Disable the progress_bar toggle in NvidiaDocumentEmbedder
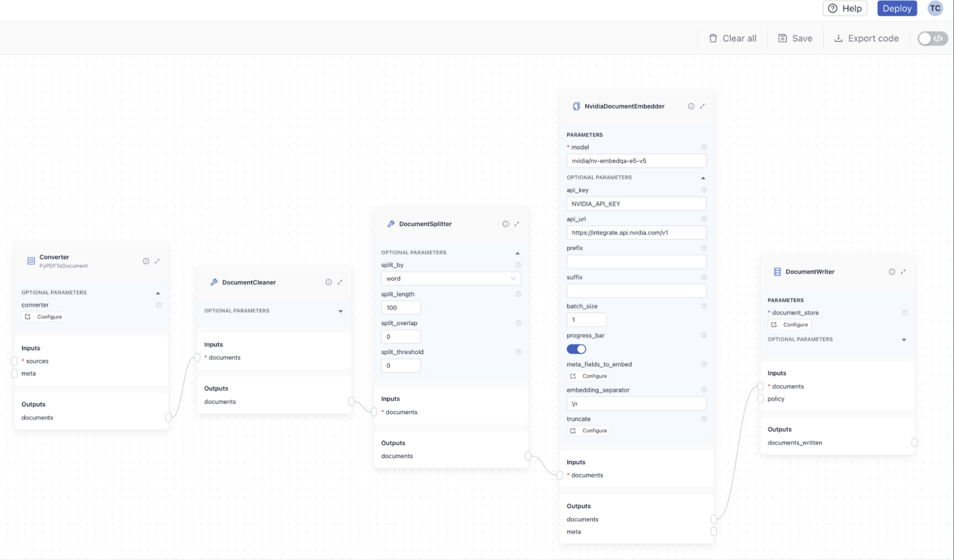 pos(576,349)
